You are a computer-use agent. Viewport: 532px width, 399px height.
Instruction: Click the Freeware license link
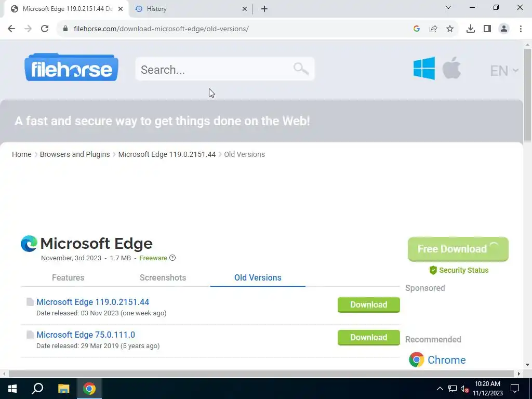pyautogui.click(x=153, y=258)
